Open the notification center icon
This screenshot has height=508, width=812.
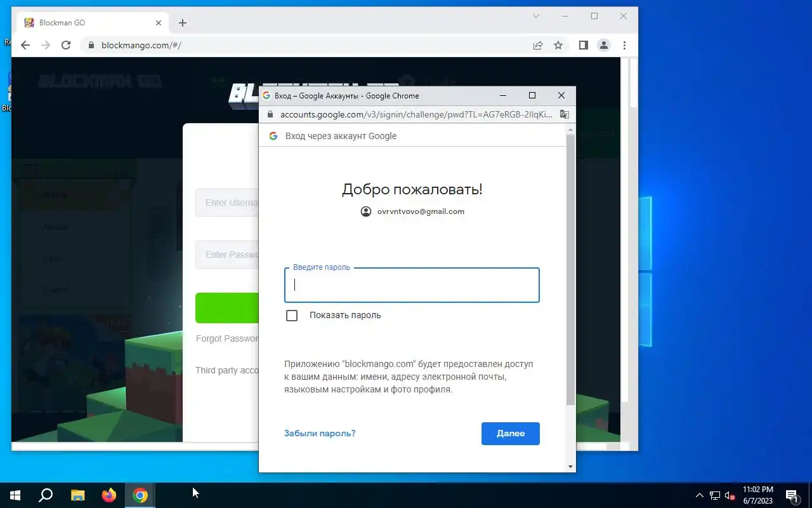coord(792,495)
